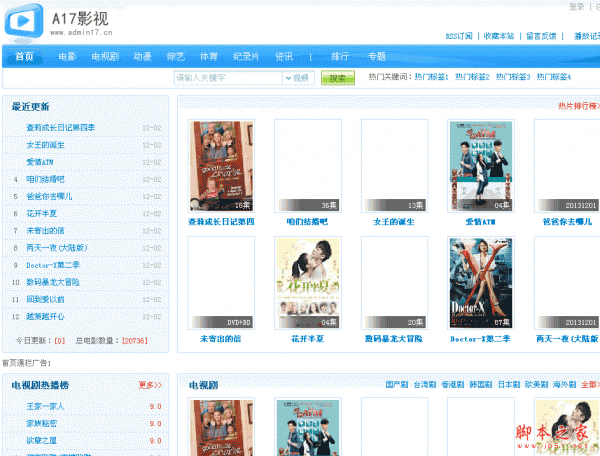Click Good Luck Charlie poster in 电视剧 section

tap(221, 427)
